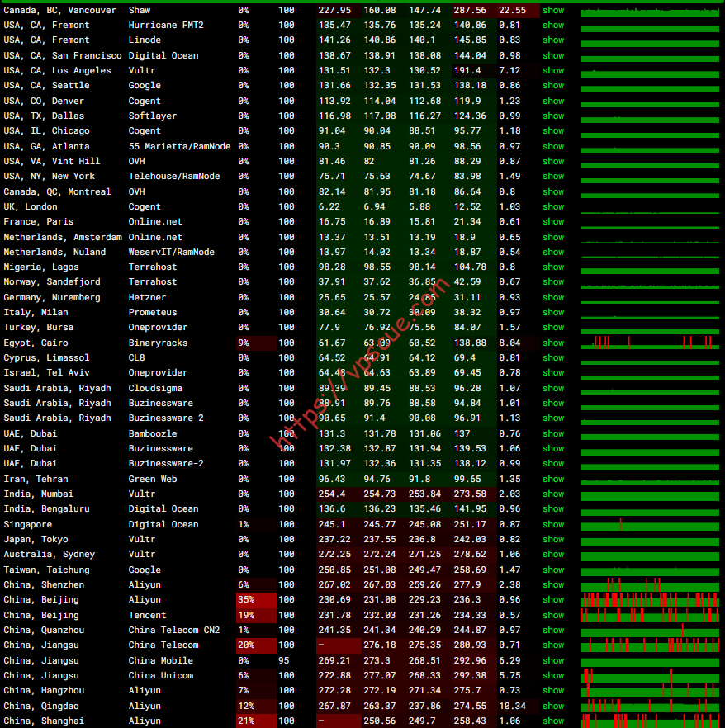Image resolution: width=725 pixels, height=728 pixels.
Task: Click the "Norway, Sandefjord" location text
Action: pos(52,281)
